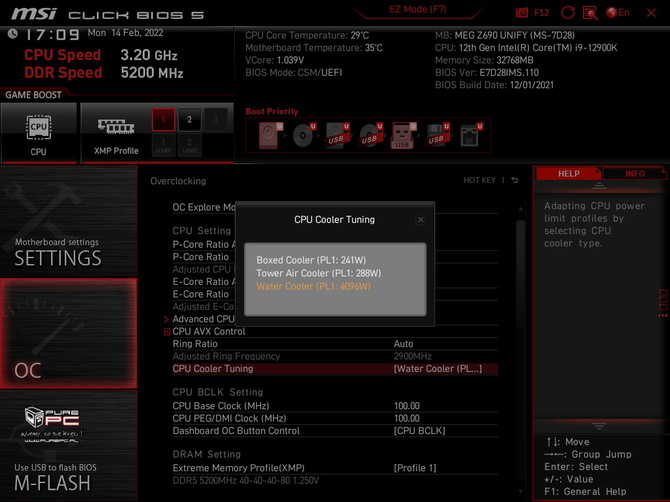Screen dimensions: 670x502
Task: Open the HOT KEY list
Action: click(479, 180)
